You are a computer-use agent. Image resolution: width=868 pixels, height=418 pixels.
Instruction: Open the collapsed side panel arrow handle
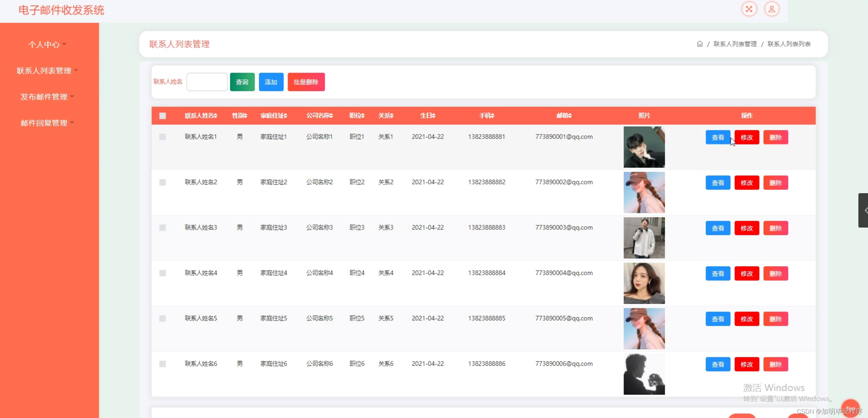tap(864, 210)
